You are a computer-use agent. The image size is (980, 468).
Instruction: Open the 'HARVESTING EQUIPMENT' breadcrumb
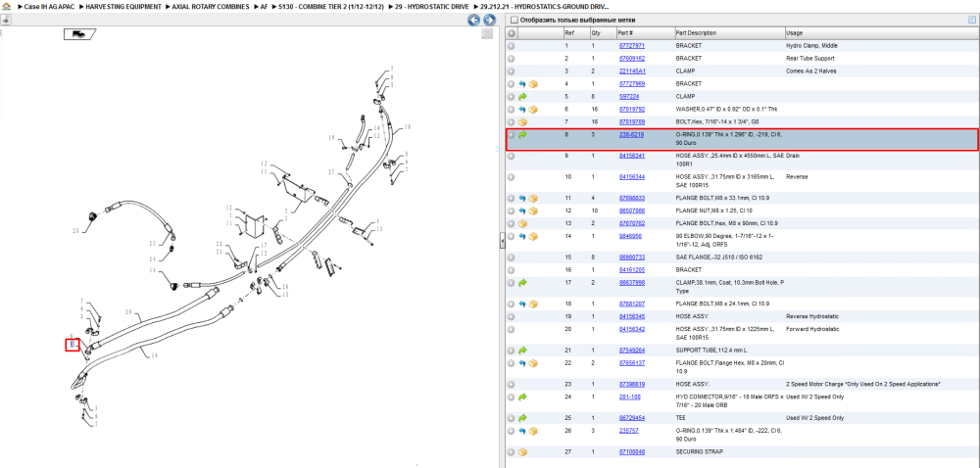(x=122, y=6)
